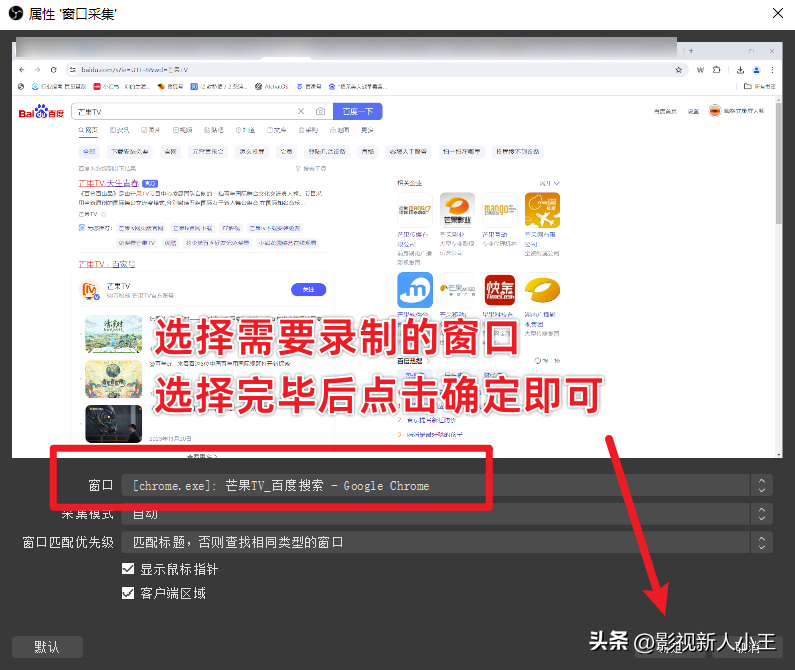The image size is (795, 670).
Task: Click the yellow mango logo tile
Action: (543, 290)
